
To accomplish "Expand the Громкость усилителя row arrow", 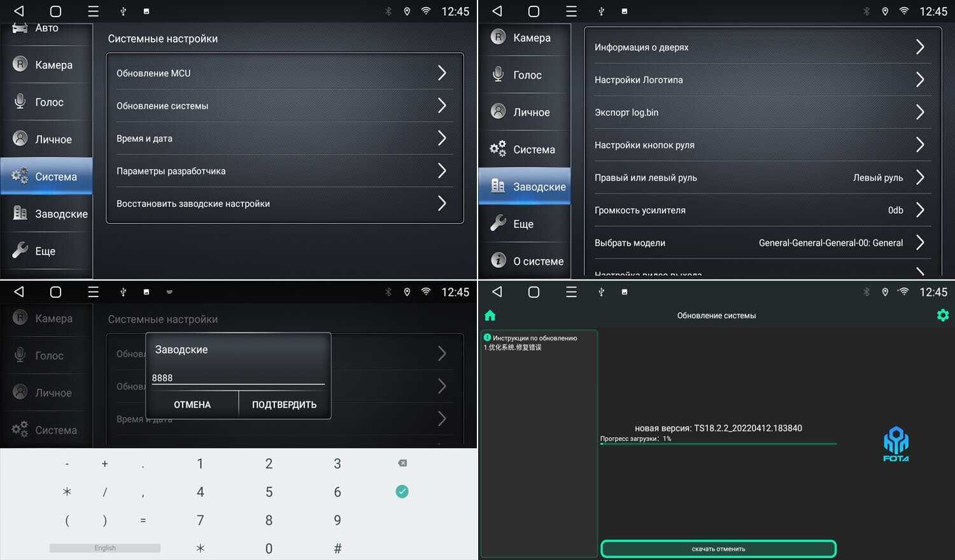I will 920,210.
